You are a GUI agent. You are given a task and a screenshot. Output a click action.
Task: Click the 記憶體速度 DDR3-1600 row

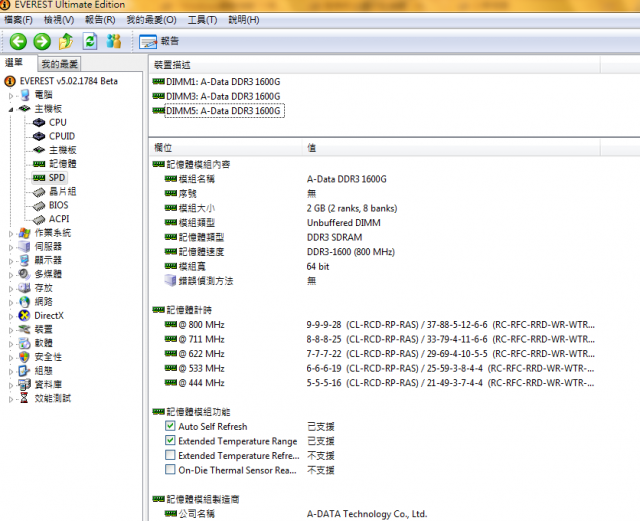pos(280,252)
